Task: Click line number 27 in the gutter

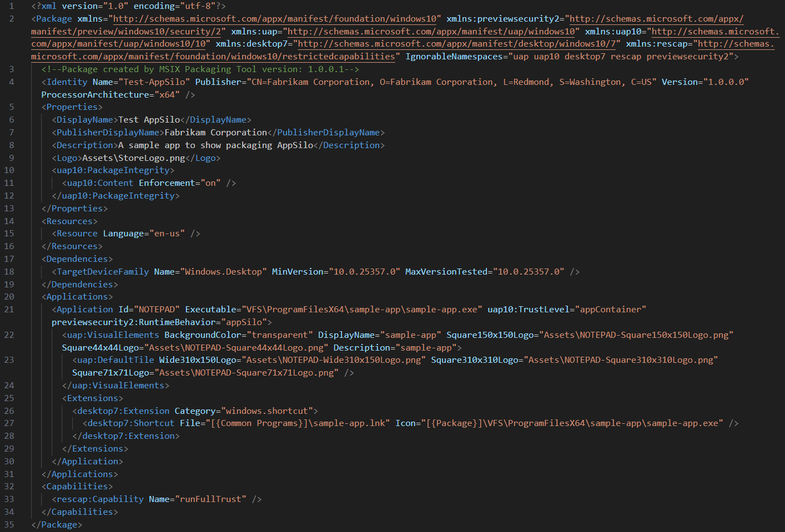Action: tap(9, 423)
